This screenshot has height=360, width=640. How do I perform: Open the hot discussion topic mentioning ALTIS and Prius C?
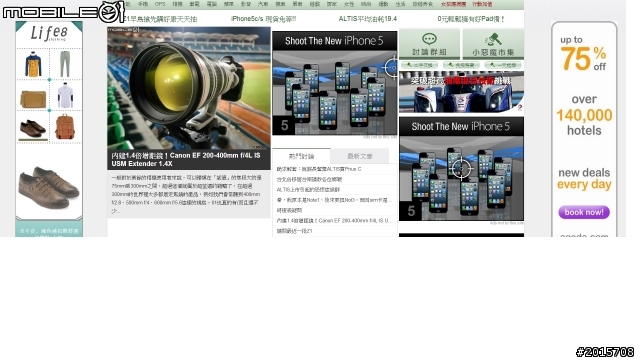click(319, 169)
